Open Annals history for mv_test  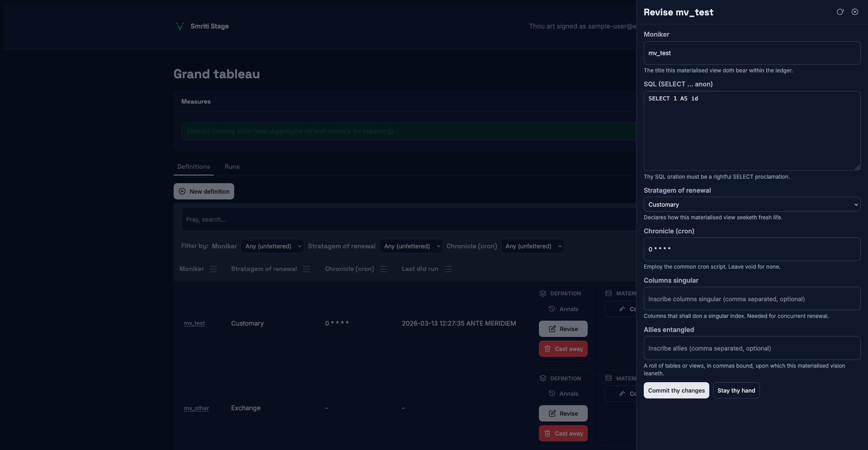tap(563, 309)
